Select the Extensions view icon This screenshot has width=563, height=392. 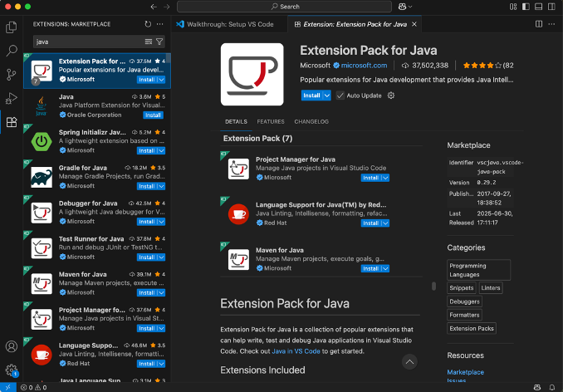point(11,122)
